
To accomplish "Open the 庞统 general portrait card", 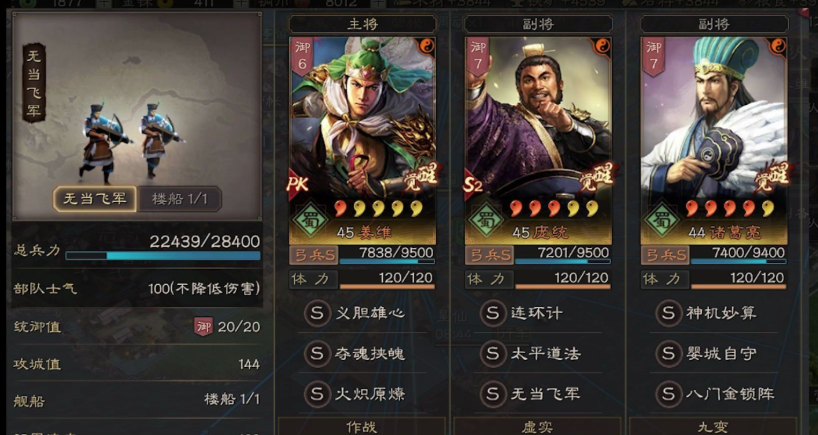I will (538, 140).
